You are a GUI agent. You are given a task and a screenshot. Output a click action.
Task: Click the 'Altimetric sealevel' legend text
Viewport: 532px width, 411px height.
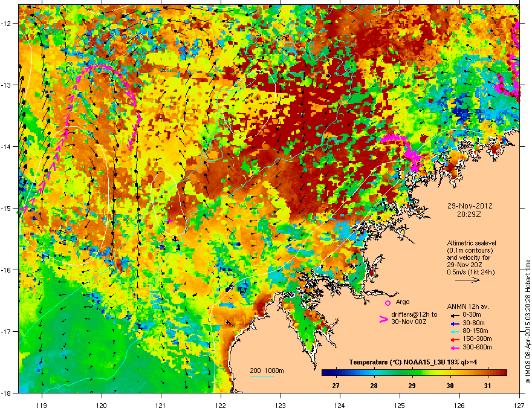coord(472,243)
